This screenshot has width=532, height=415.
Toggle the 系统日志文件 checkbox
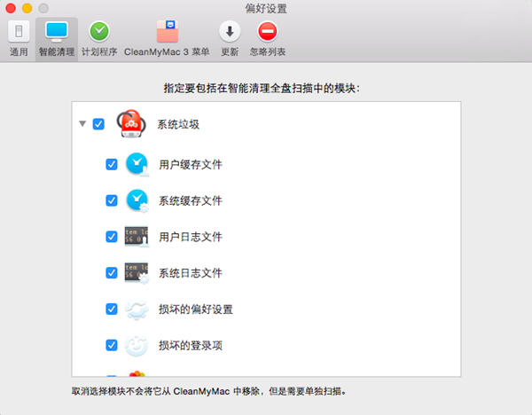pos(112,273)
